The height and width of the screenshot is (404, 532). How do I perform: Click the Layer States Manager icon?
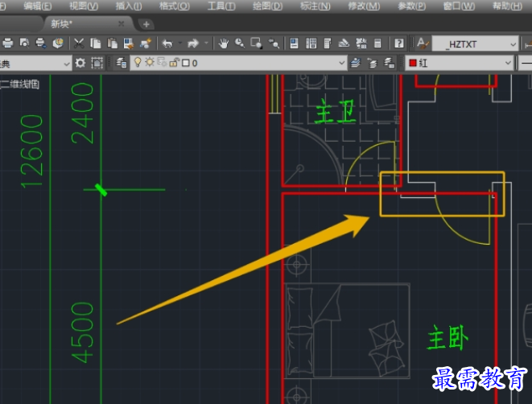(389, 63)
